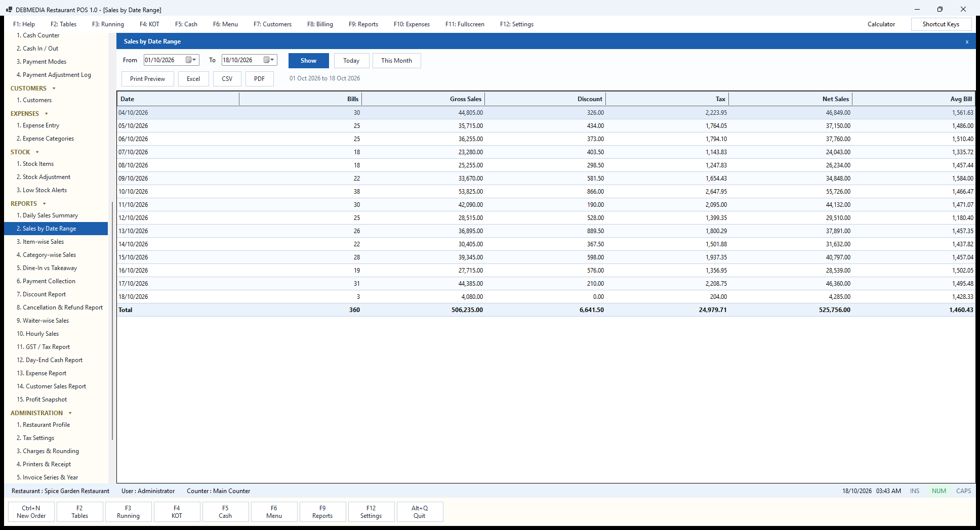Open the F1: Help menu
This screenshot has width=980, height=530.
(24, 24)
